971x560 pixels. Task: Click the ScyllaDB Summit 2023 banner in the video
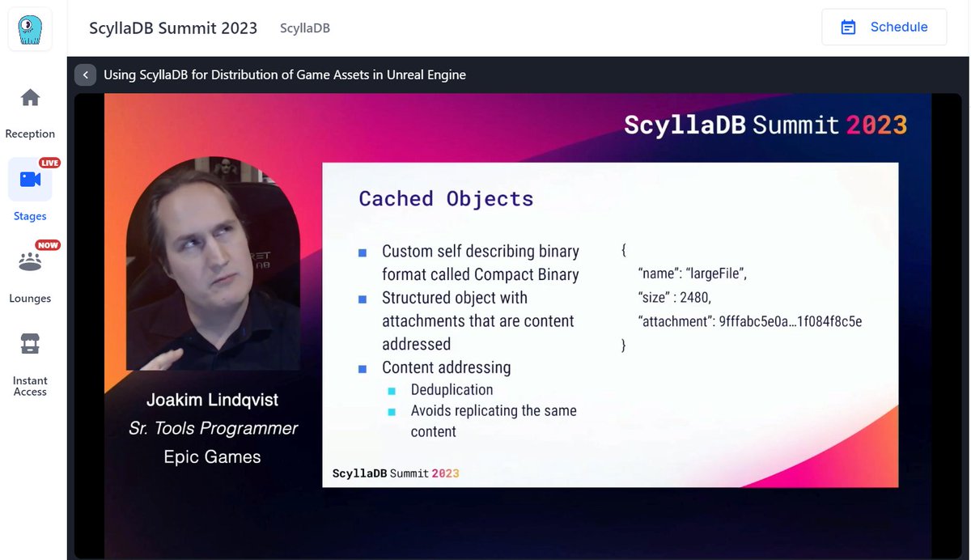[765, 125]
